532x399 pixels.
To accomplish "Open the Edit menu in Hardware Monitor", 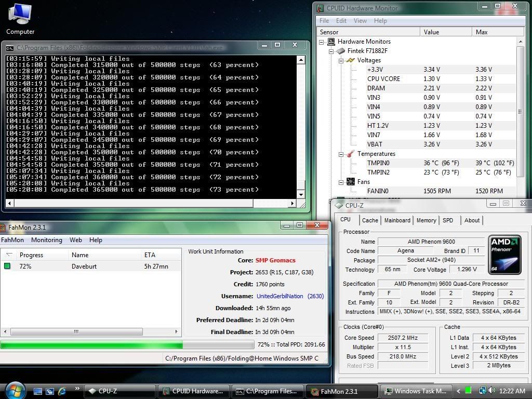I will pos(341,21).
